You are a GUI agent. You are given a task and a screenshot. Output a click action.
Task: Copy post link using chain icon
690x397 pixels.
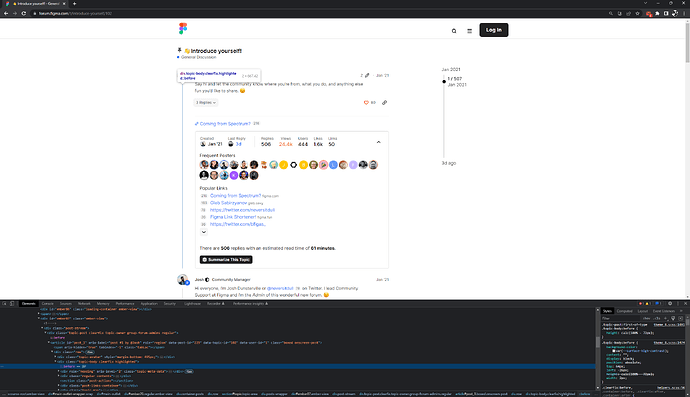(384, 103)
